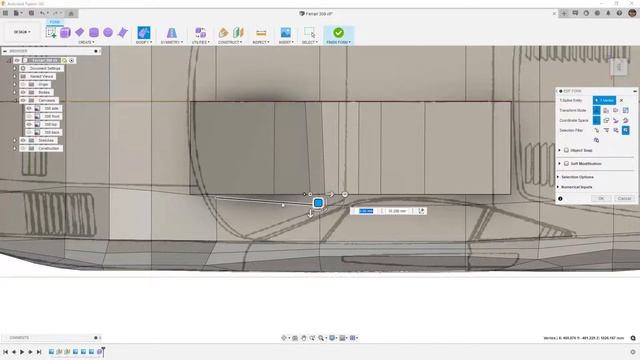Image resolution: width=640 pixels, height=360 pixels.
Task: Click the Ferrari 358 document tab
Action: 316,13
